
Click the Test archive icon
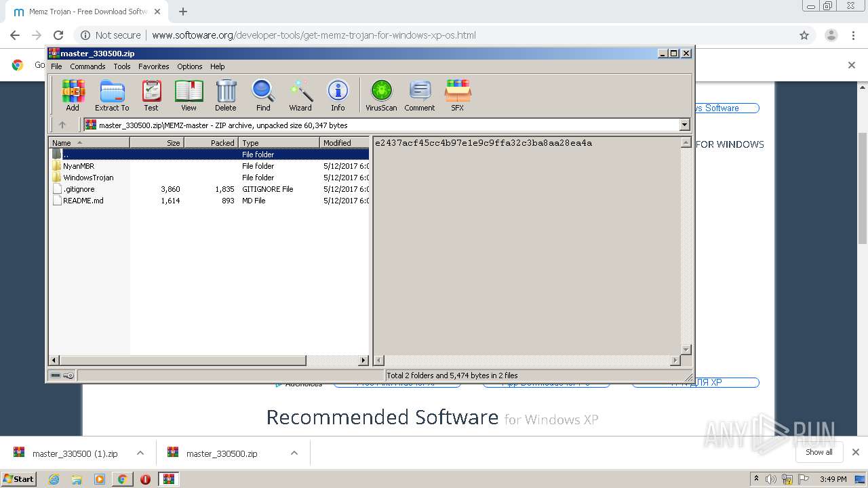click(151, 95)
